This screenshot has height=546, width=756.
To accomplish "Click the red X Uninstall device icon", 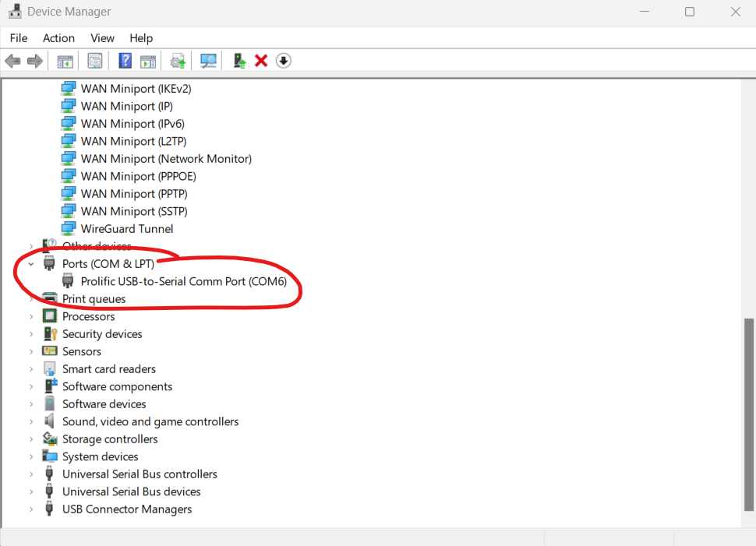I will 261,61.
